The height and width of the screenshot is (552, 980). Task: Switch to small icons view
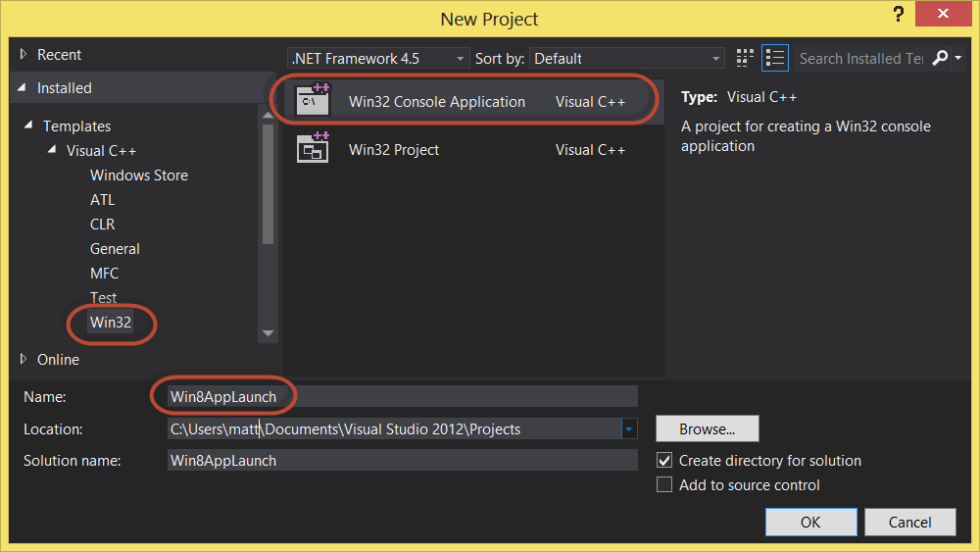[745, 58]
